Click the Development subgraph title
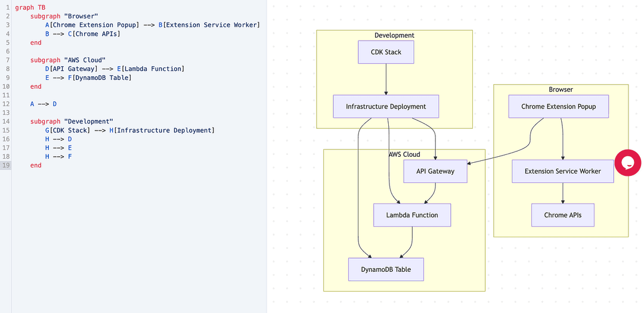 click(x=394, y=35)
